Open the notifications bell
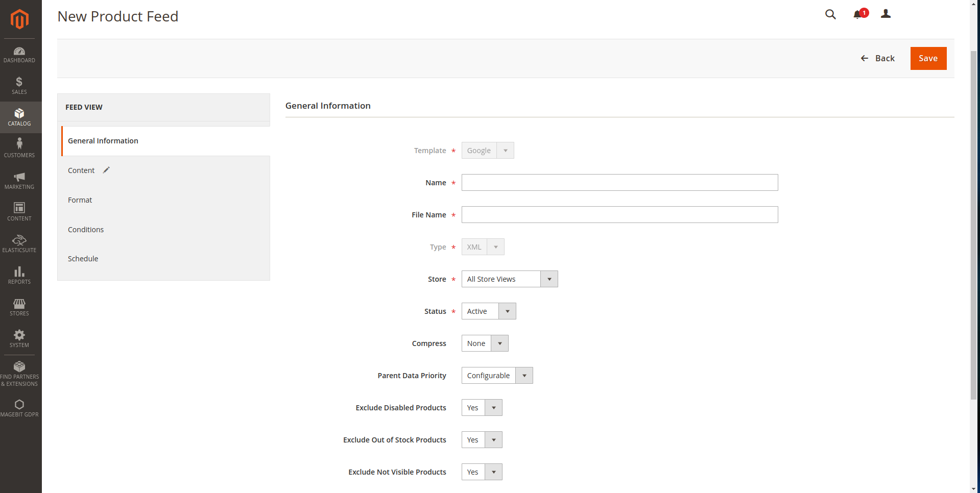Image resolution: width=980 pixels, height=493 pixels. pyautogui.click(x=857, y=14)
